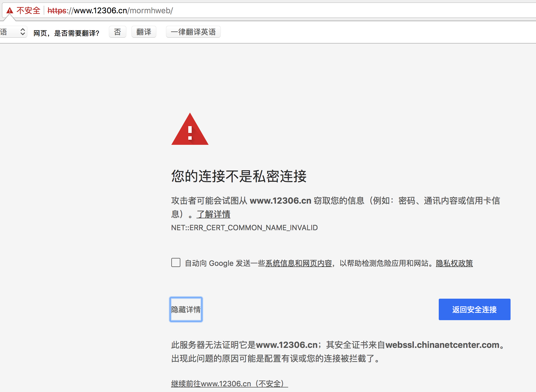
Task: Click 翻译 to translate the page
Action: (x=144, y=32)
